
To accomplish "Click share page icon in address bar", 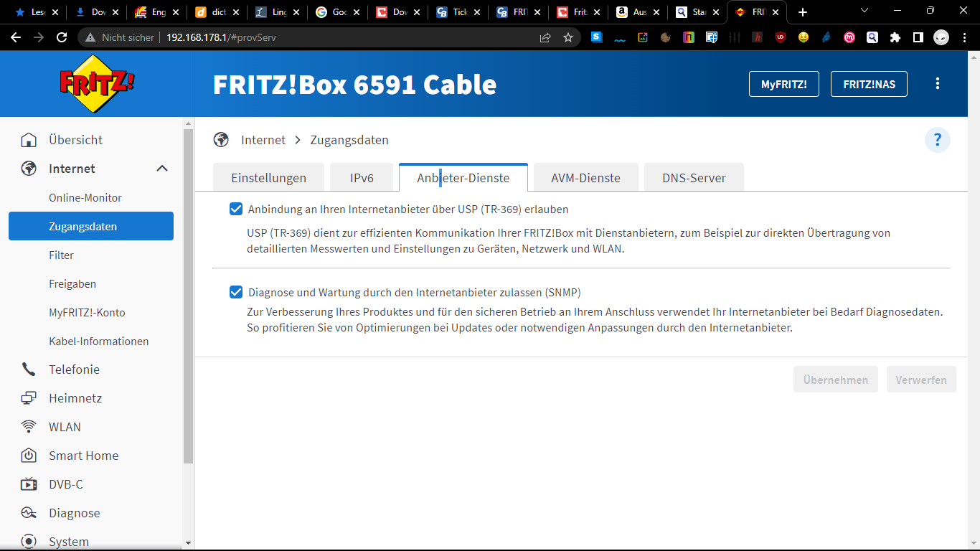I will 545,37.
